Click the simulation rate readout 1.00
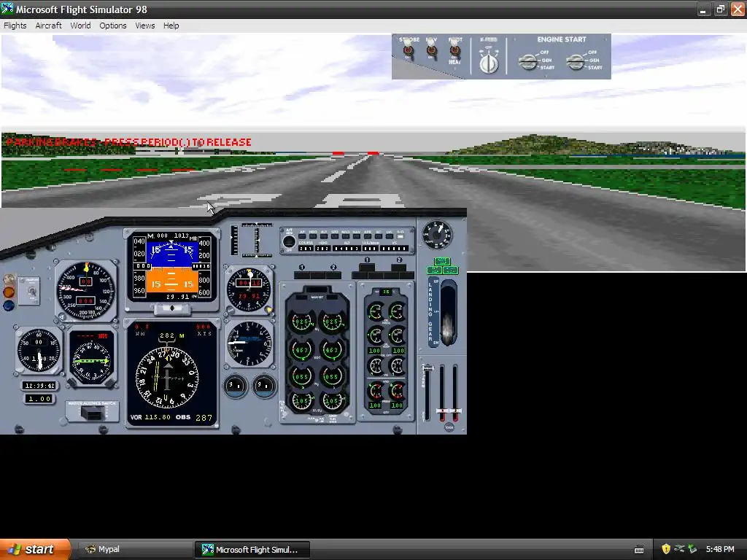Screen dimensions: 747x560 [x=39, y=399]
